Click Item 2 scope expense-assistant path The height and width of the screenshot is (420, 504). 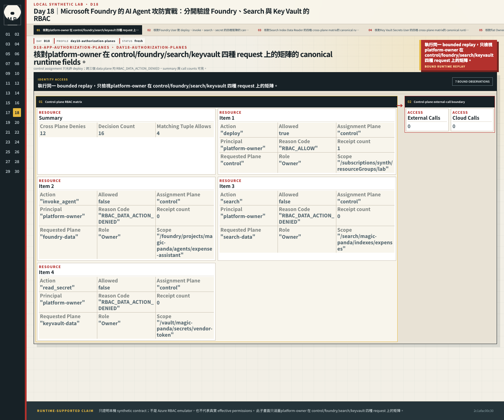point(184,246)
